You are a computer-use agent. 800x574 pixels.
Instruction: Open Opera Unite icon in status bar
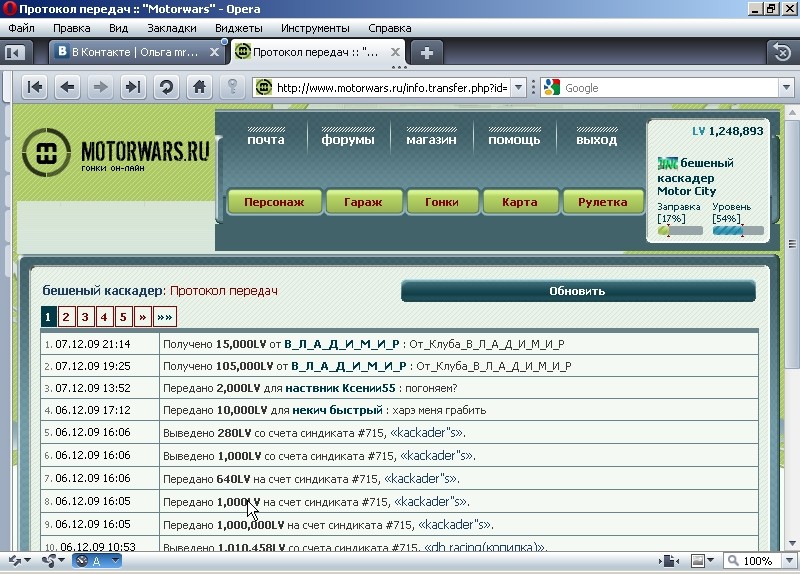[49, 561]
